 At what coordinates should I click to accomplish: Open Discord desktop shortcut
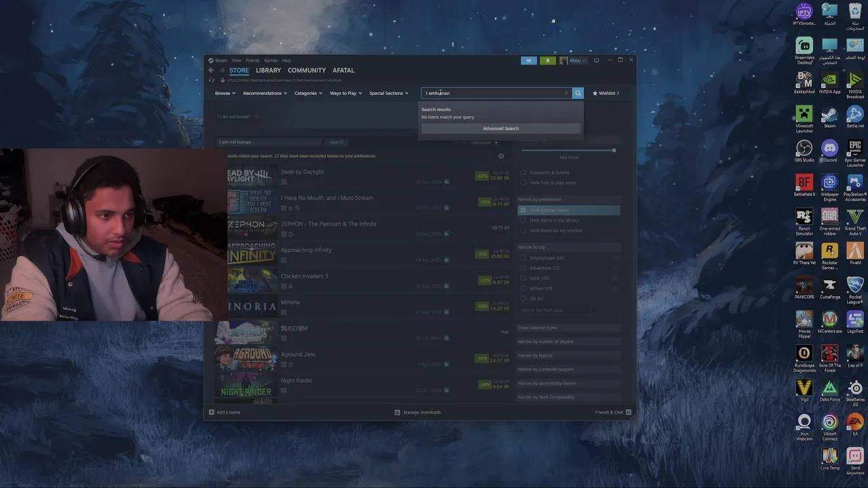[x=830, y=151]
